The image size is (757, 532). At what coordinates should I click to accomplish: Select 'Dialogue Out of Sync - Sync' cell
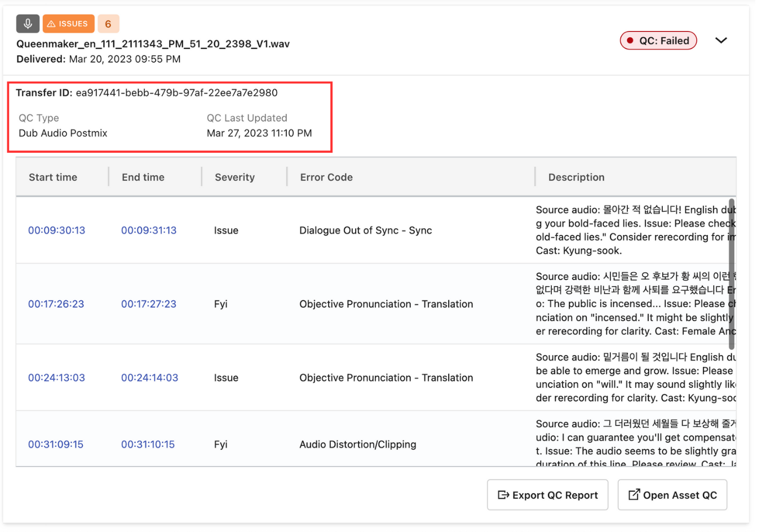tap(366, 230)
